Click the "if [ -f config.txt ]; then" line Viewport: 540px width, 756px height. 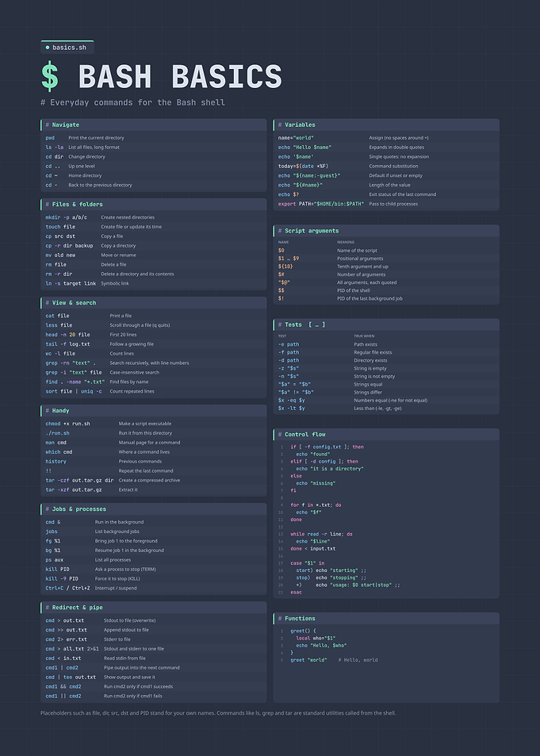pos(327,447)
